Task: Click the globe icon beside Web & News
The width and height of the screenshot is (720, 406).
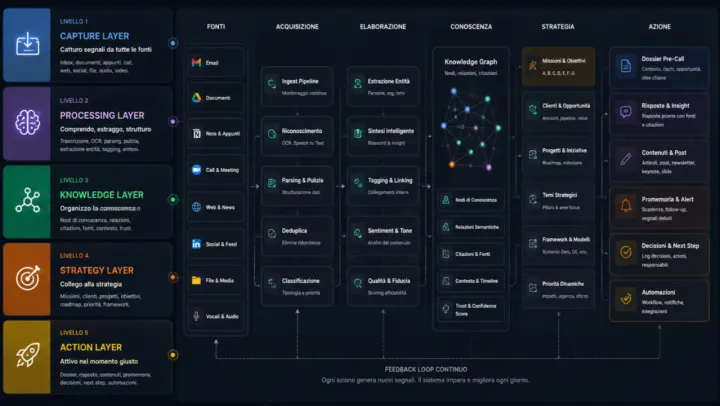Action: point(197,207)
